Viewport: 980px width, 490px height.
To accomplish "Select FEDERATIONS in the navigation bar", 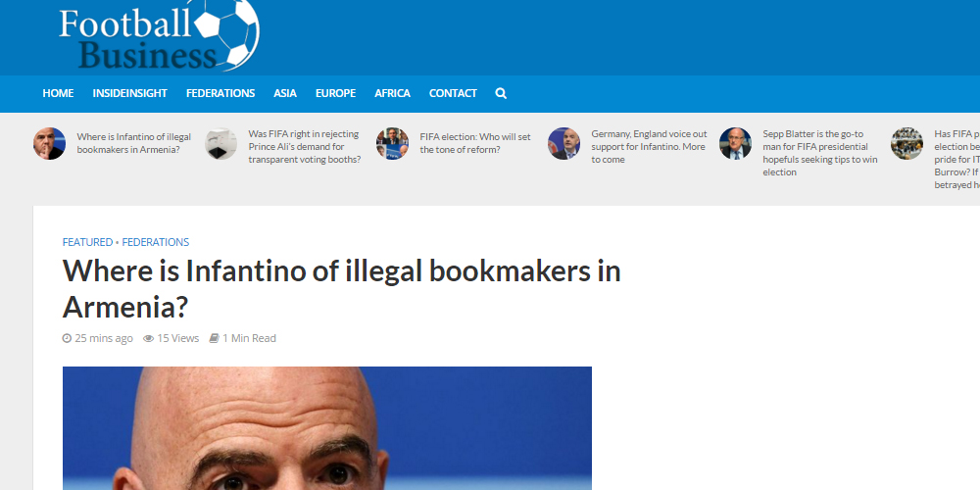I will (220, 93).
